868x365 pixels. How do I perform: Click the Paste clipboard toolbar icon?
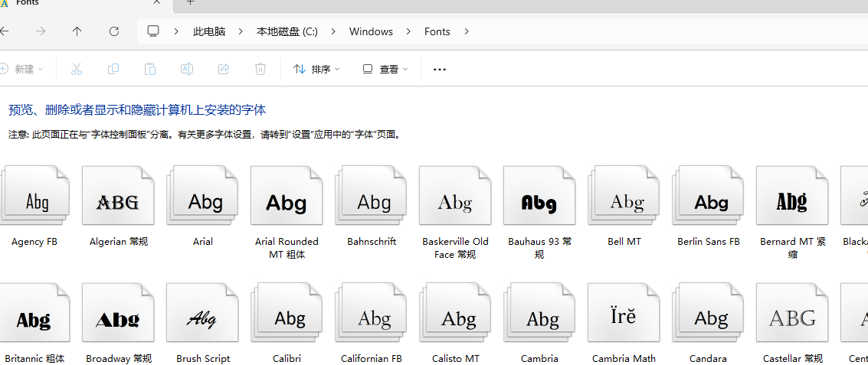149,69
